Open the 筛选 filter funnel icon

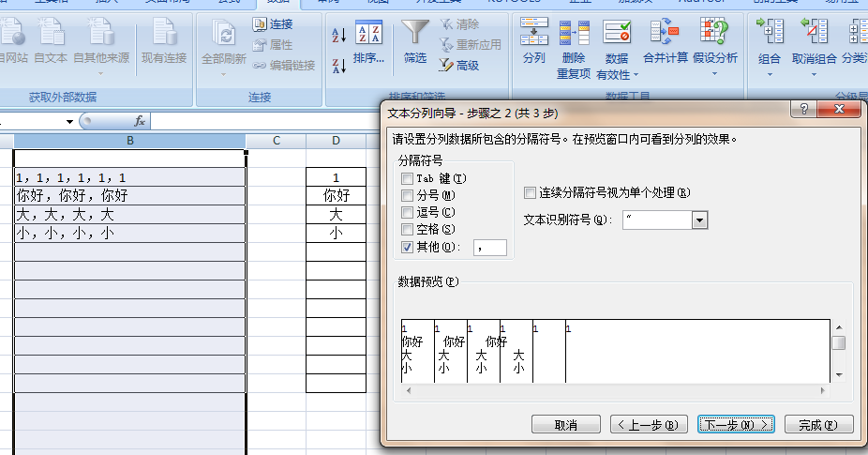coord(415,34)
